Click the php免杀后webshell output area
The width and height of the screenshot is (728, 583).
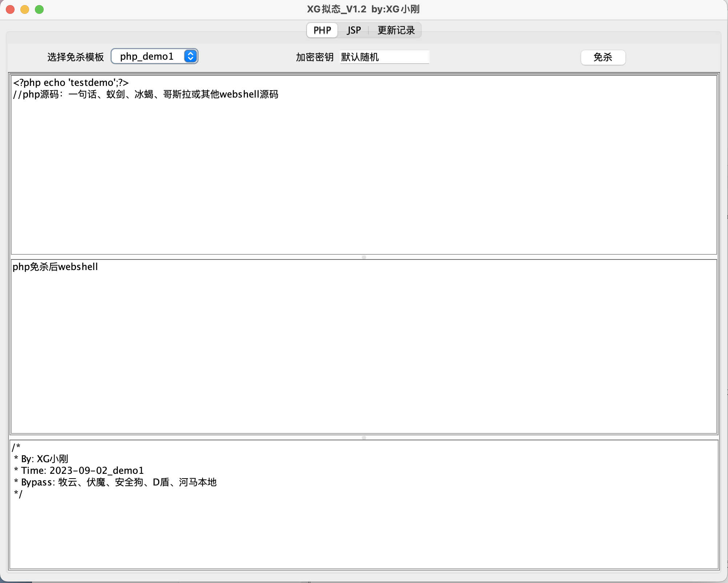55,267
